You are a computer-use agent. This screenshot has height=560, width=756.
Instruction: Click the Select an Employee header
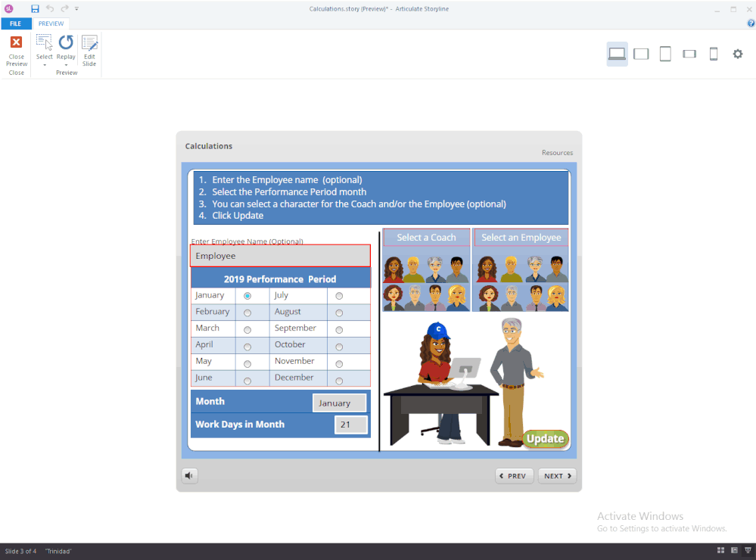pyautogui.click(x=521, y=238)
